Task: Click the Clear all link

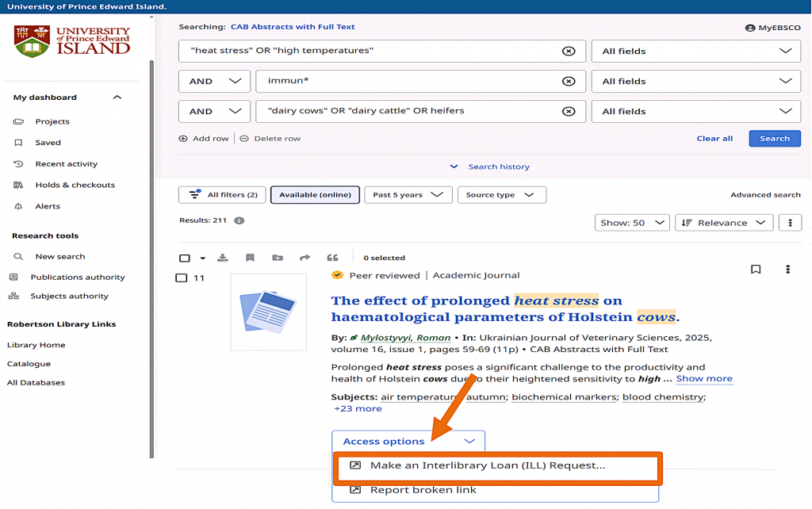Action: click(x=714, y=138)
